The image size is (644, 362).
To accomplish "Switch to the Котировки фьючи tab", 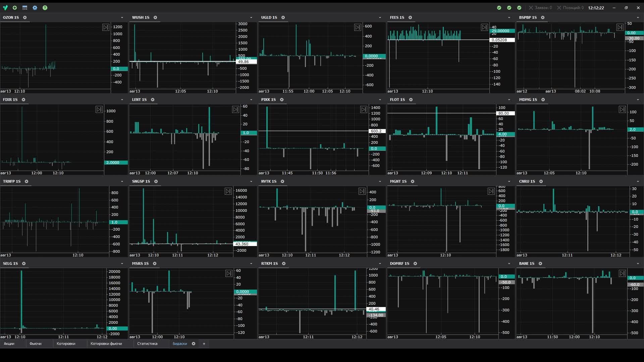I will [x=106, y=344].
